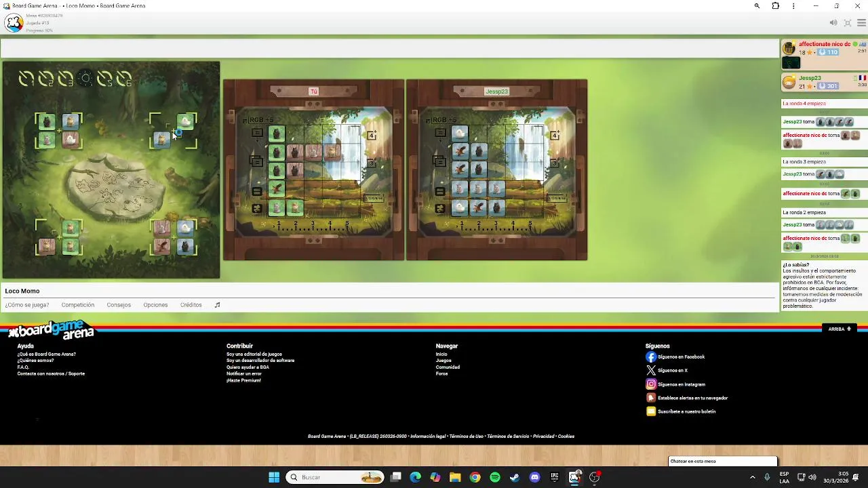Click the Jessp23 board name plate
This screenshot has width=868, height=488.
496,91
